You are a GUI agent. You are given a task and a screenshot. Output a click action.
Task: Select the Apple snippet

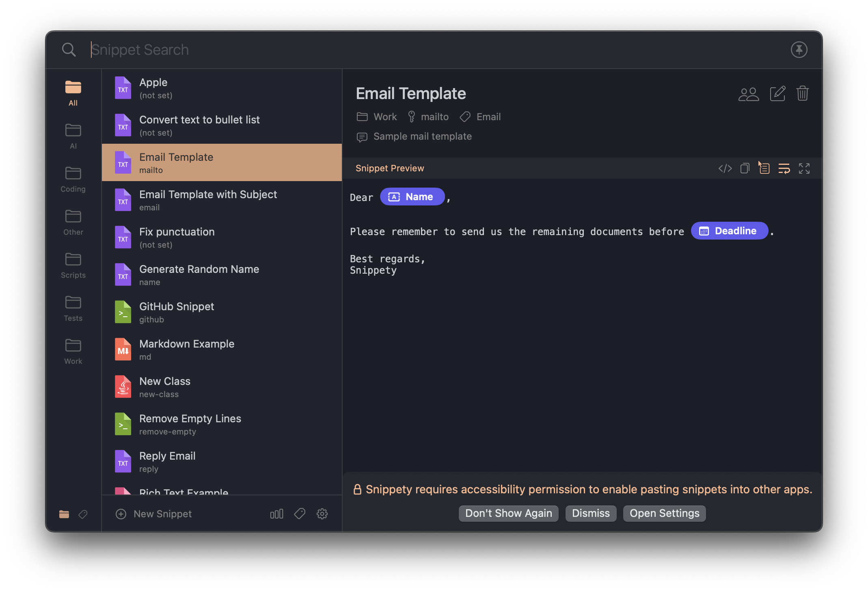222,88
